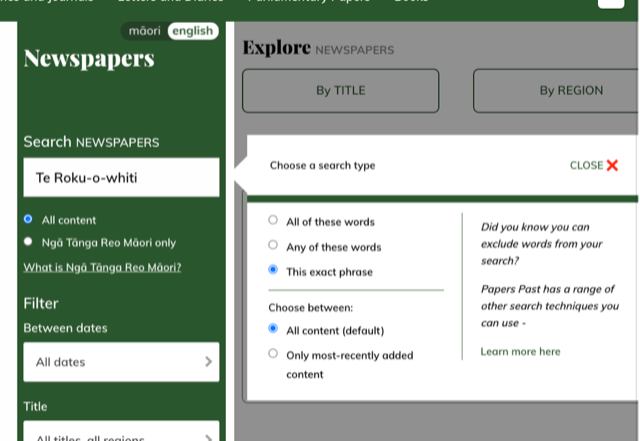The height and width of the screenshot is (441, 640).
Task: Click the Search Newspapers text field
Action: coord(121,178)
